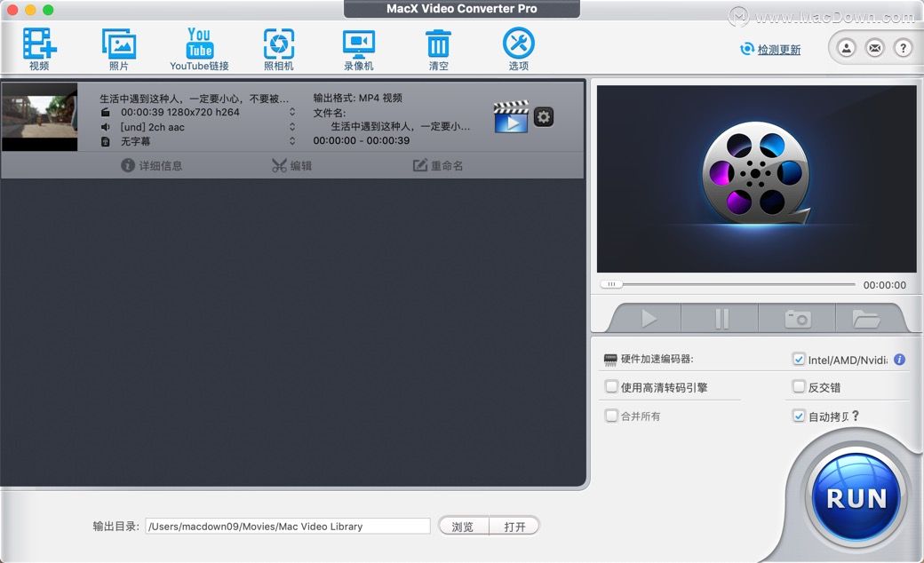The width and height of the screenshot is (924, 563).
Task: Click 打开 to open output folder
Action: (x=514, y=527)
